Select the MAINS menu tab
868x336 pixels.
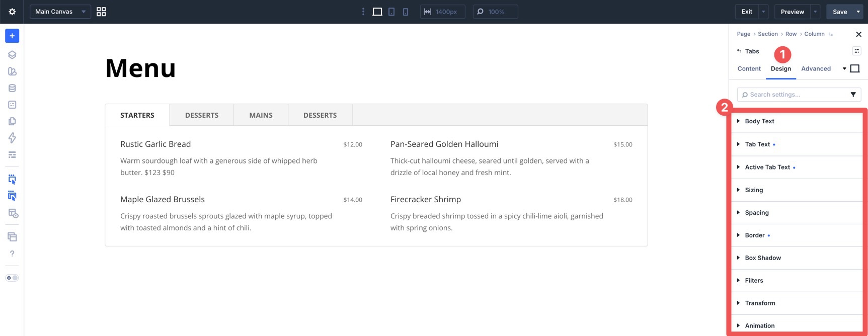(x=261, y=115)
